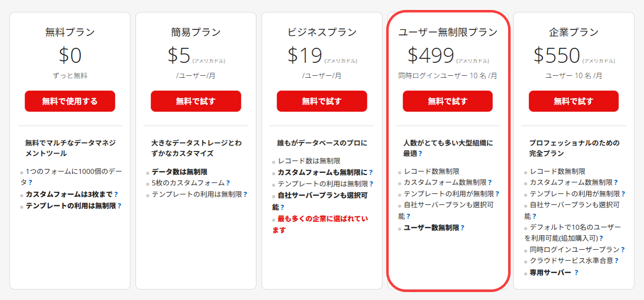The image size is (644, 300).
Task: Start the ビジネスプラン trial with 無料で試す
Action: pyautogui.click(x=322, y=101)
